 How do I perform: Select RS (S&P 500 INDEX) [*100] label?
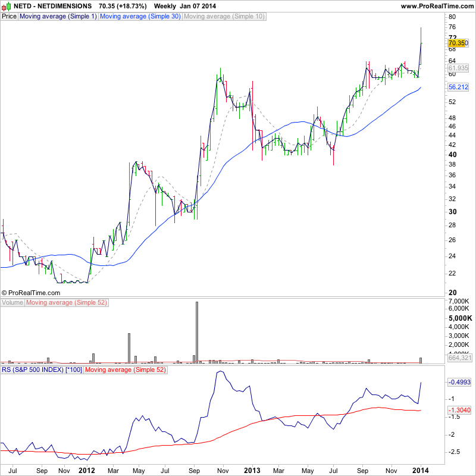point(42,369)
